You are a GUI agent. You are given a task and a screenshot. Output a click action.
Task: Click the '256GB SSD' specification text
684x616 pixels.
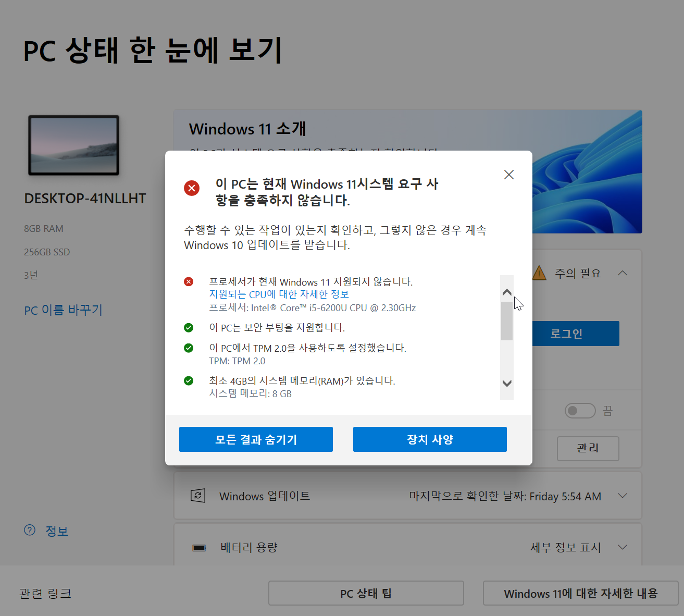47,252
